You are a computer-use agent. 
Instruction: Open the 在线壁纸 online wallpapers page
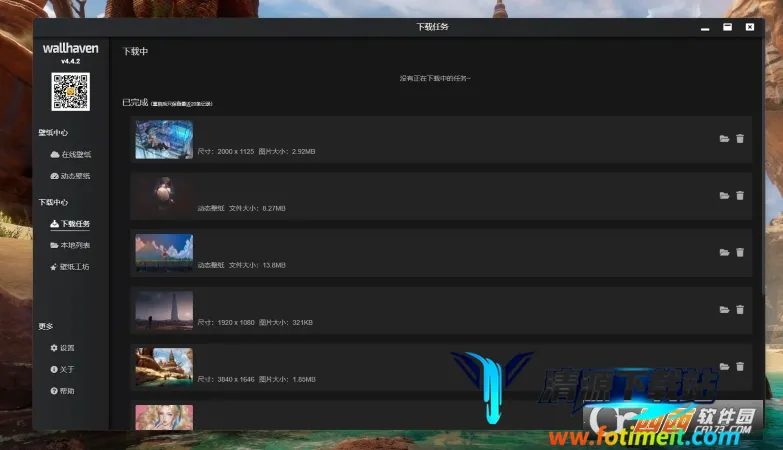[x=70, y=155]
